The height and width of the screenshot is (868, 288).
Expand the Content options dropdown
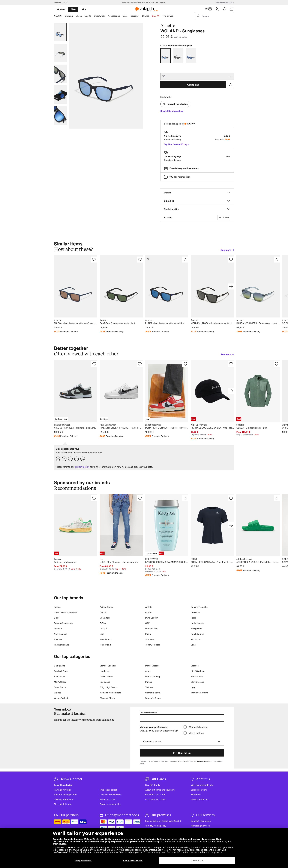182,741
